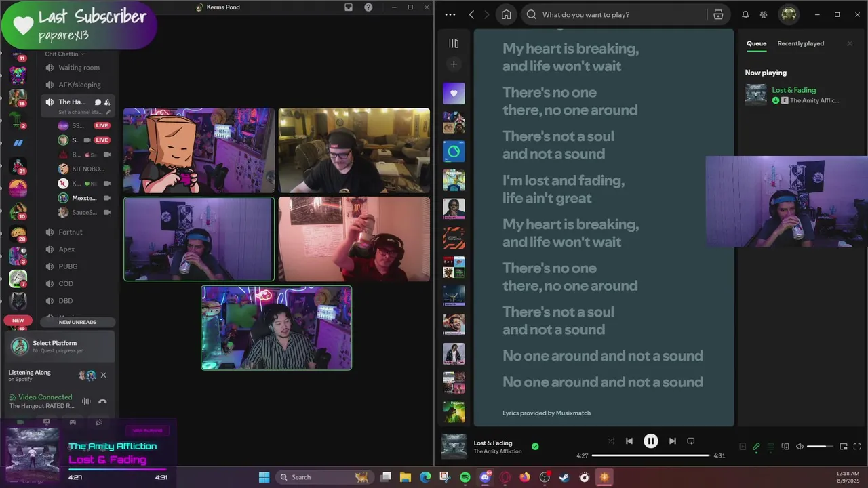The height and width of the screenshot is (488, 868).
Task: Toggle the lyrics microphone button
Action: [756, 447]
